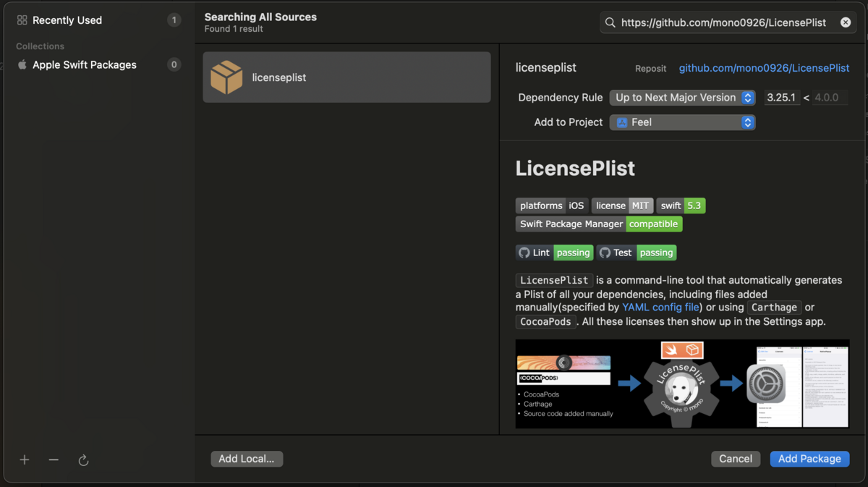This screenshot has height=487, width=868.
Task: Select the licenseplist search result row
Action: (346, 77)
